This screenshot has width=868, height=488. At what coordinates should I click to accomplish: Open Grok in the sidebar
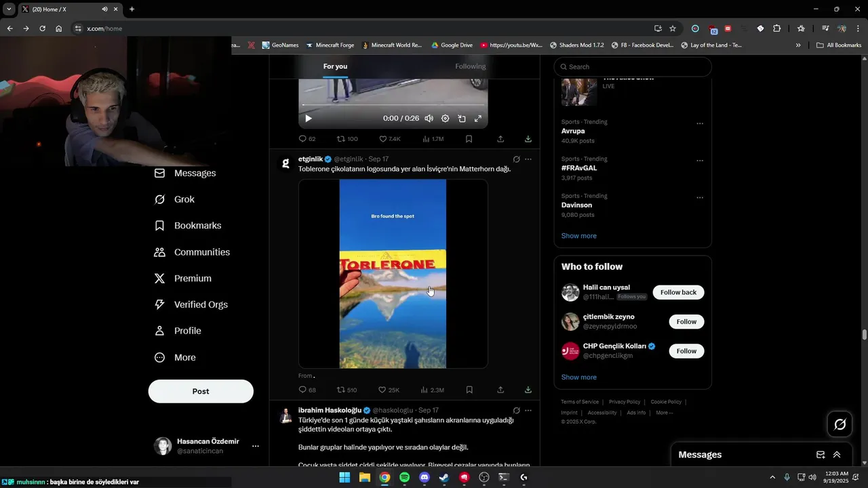(174, 199)
